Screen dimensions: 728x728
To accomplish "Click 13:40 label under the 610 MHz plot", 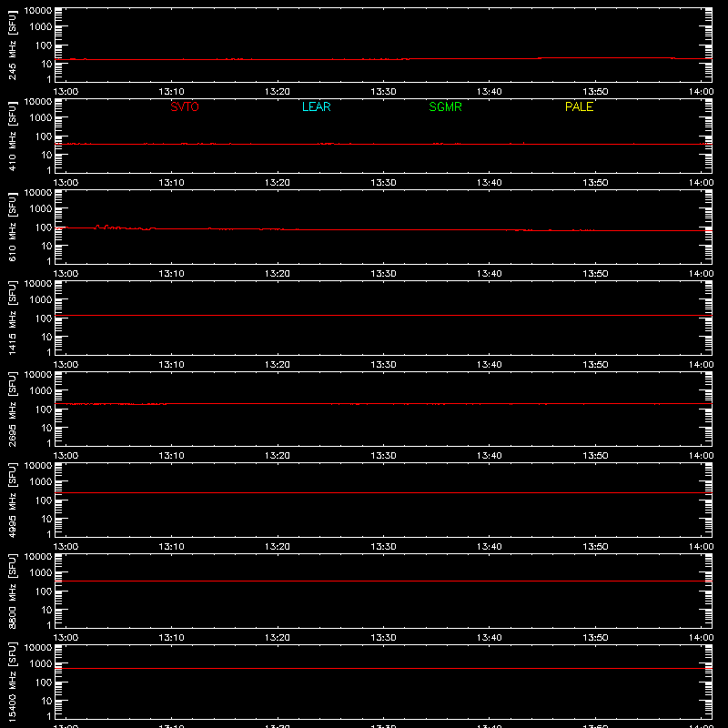I will coord(490,274).
